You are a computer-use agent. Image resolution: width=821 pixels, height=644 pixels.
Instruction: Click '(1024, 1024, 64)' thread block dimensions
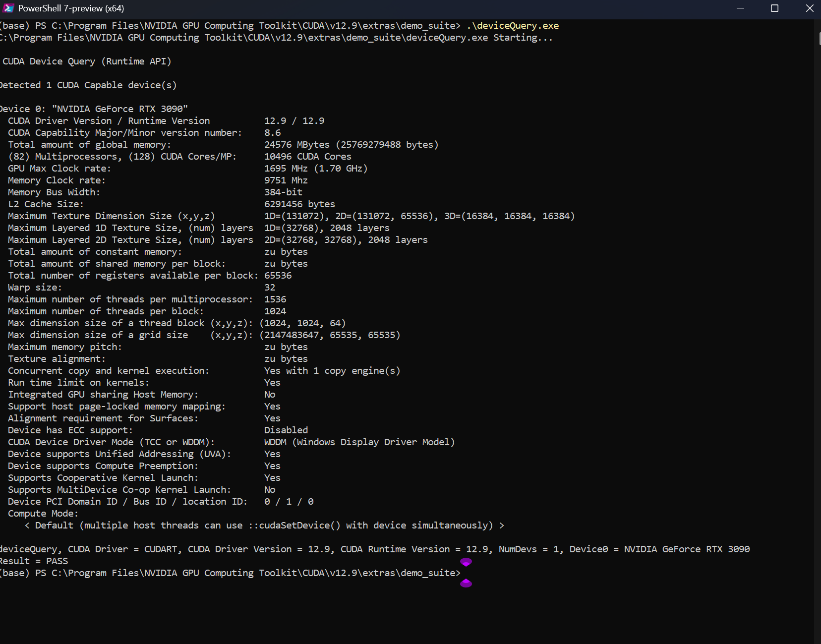pyautogui.click(x=302, y=323)
